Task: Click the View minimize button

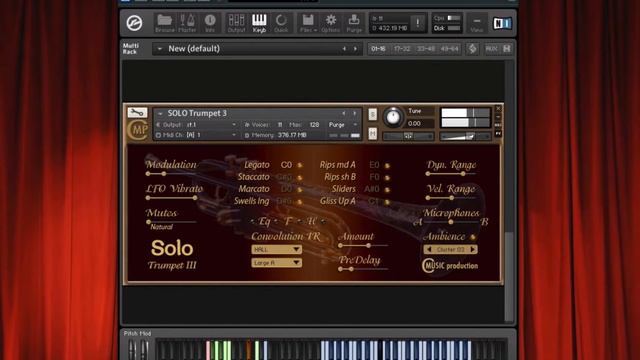Action: (x=477, y=23)
